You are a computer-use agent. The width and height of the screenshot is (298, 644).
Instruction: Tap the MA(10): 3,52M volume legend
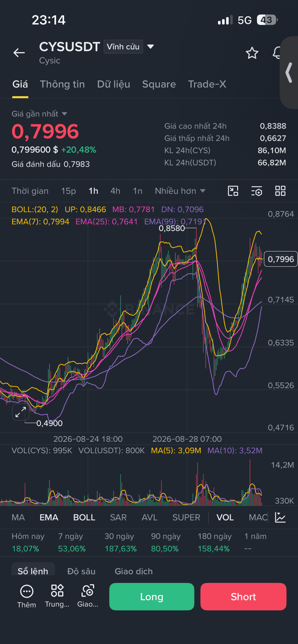235,451
